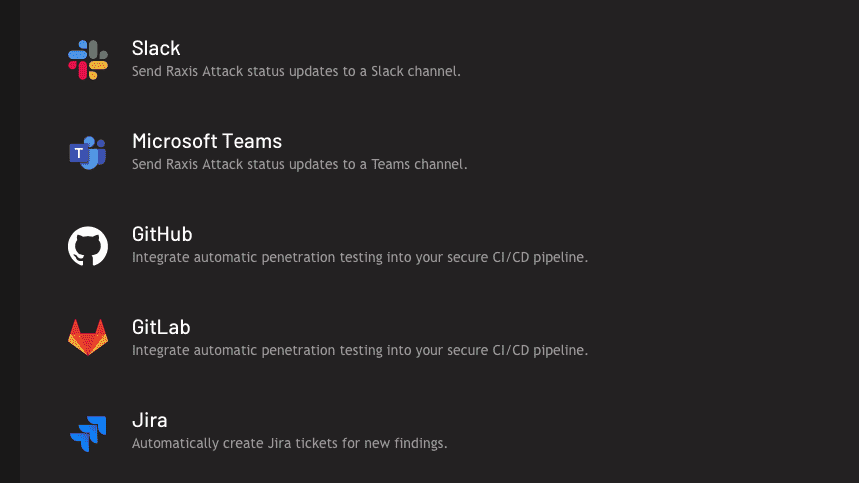Select the Microsoft Teams heading

point(207,141)
